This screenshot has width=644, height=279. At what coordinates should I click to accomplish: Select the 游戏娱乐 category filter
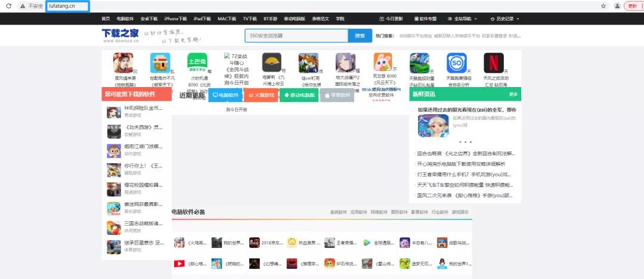click(x=460, y=212)
